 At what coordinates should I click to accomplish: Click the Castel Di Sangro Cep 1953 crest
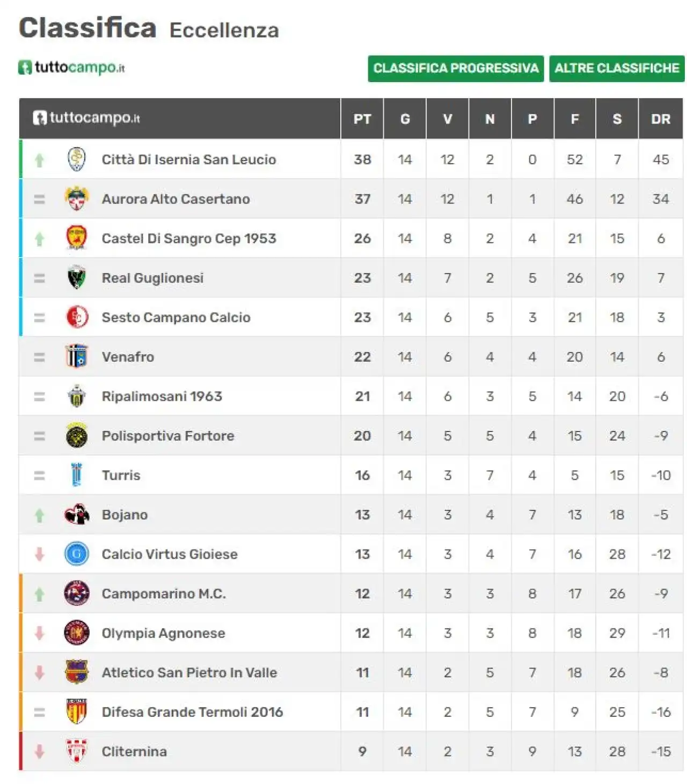point(77,238)
